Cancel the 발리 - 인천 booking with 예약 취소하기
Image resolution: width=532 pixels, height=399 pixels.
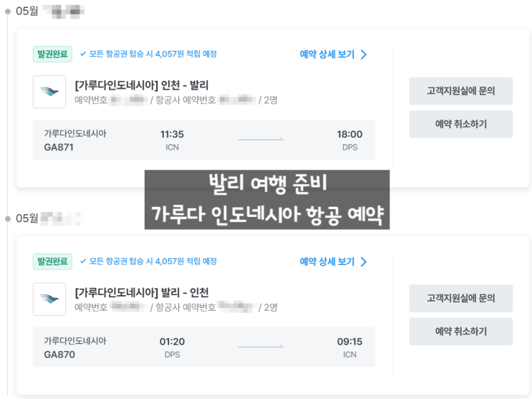pyautogui.click(x=460, y=332)
